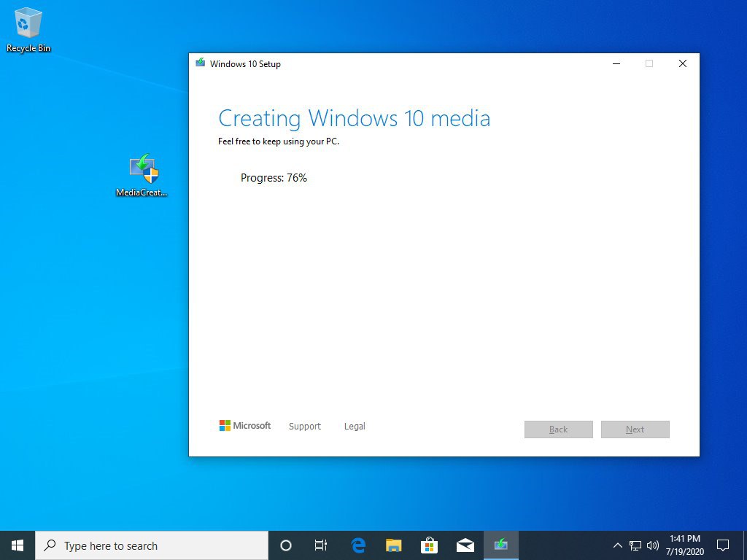
Task: Select the MediaCreationTool desktop icon
Action: click(x=142, y=175)
